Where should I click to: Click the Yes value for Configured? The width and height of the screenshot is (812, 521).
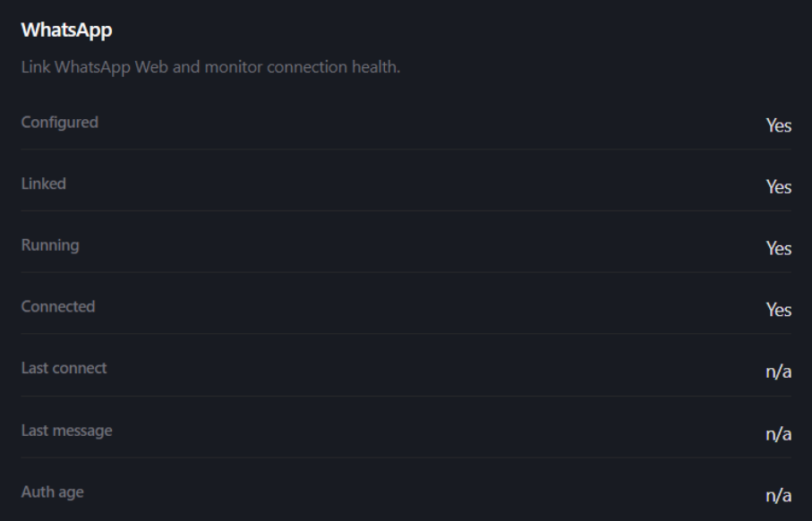[779, 126]
